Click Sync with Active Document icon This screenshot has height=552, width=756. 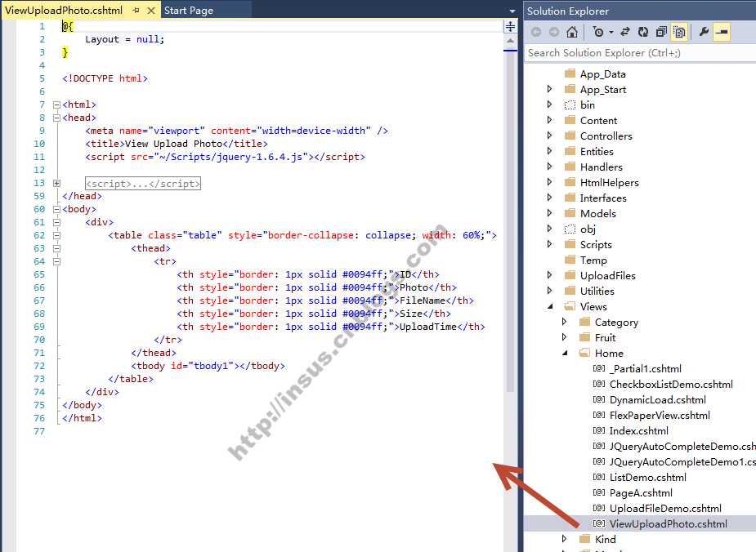tap(625, 33)
